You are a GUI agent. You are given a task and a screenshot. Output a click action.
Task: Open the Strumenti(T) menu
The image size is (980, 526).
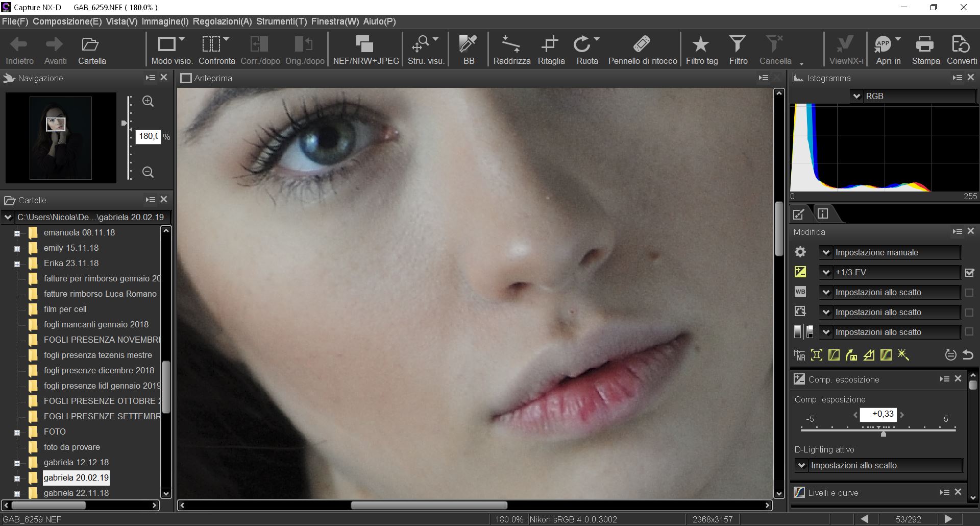281,21
